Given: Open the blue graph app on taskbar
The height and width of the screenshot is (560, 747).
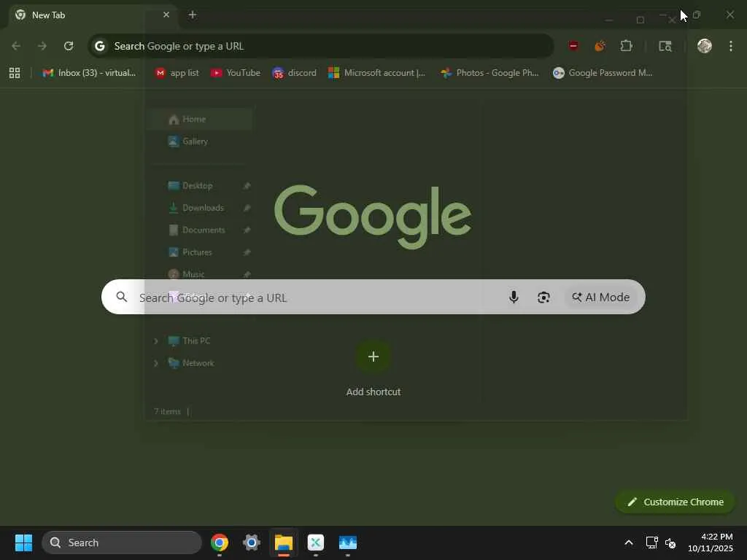Looking at the screenshot, I should point(348,542).
